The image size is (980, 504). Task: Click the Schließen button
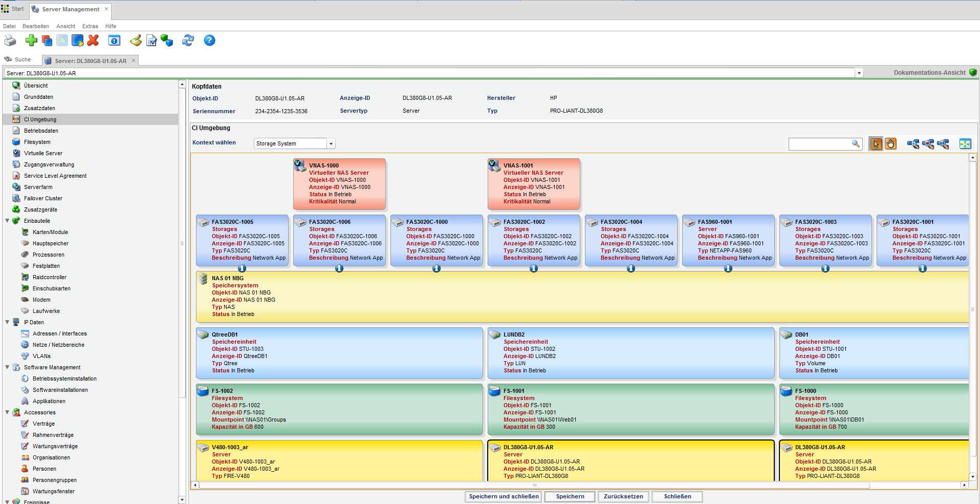678,496
